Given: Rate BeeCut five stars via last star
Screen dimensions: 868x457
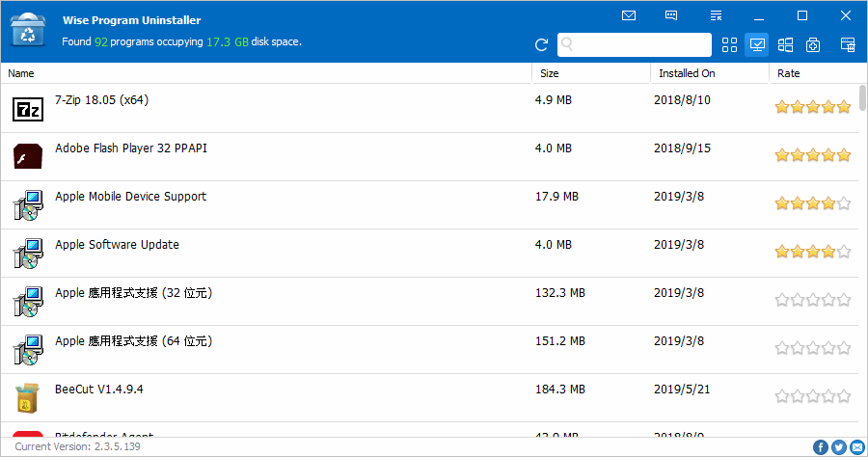Looking at the screenshot, I should coord(845,396).
